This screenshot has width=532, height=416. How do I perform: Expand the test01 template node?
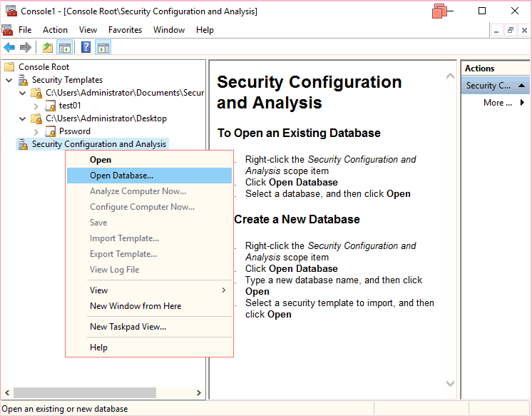pos(36,106)
